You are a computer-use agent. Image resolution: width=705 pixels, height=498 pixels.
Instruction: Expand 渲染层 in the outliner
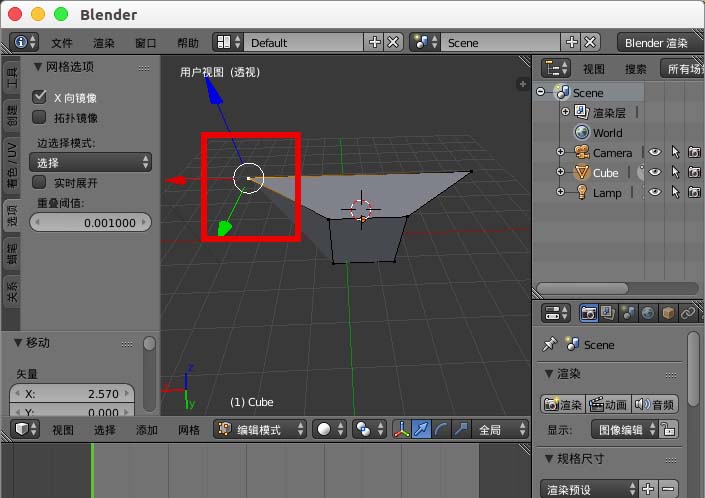566,111
